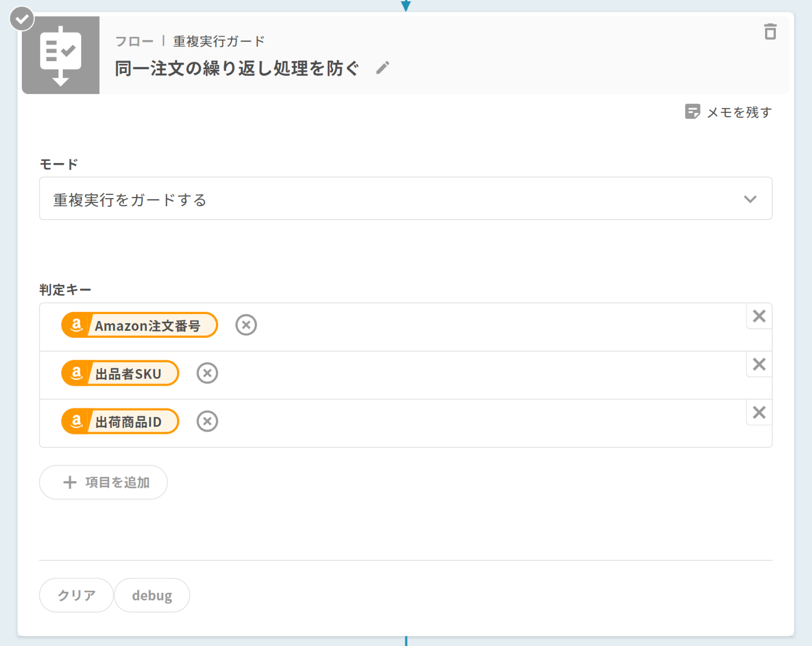This screenshot has width=812, height=646.
Task: Click the duplicate guard step icon
Action: (x=61, y=55)
